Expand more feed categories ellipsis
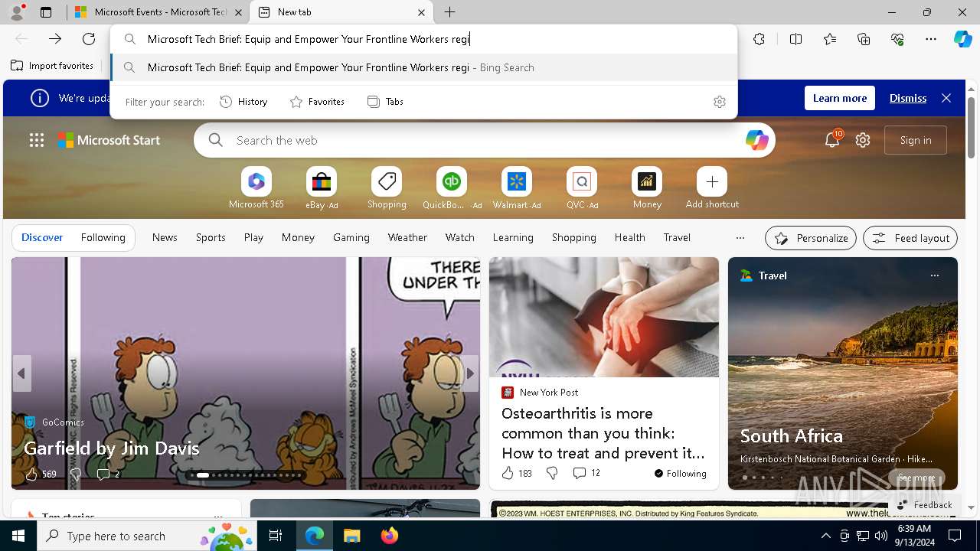The height and width of the screenshot is (551, 980). pos(740,238)
